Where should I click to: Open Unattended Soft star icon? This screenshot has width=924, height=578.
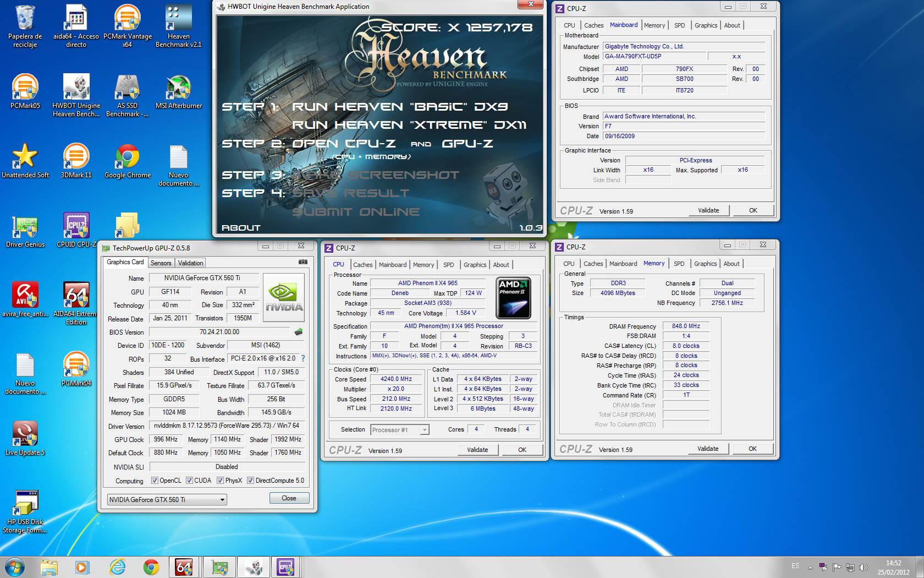[x=25, y=160]
